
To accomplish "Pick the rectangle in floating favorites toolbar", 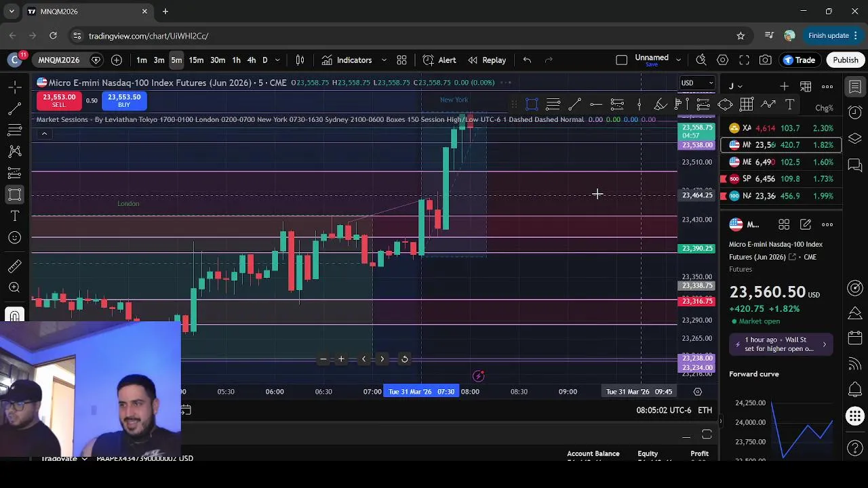I will (x=532, y=104).
